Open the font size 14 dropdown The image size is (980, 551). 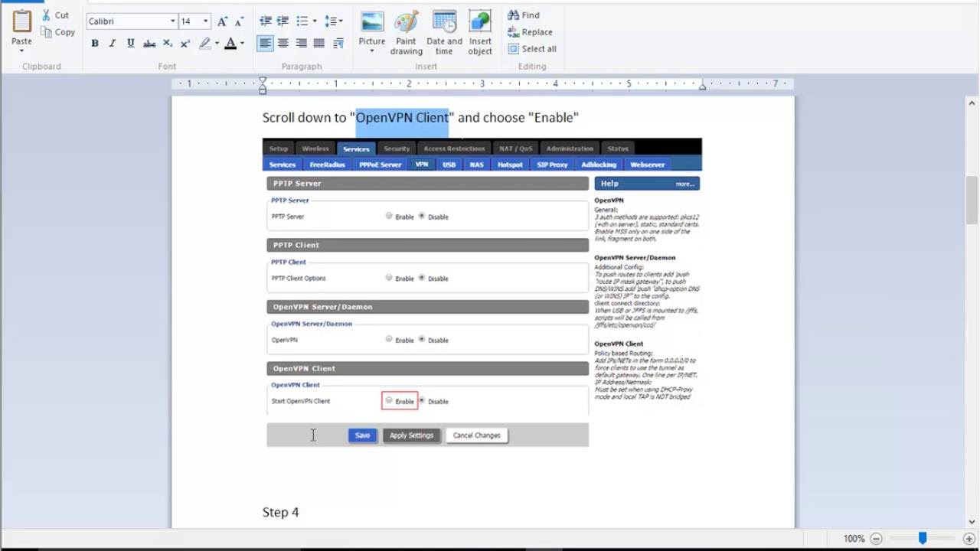coord(205,21)
